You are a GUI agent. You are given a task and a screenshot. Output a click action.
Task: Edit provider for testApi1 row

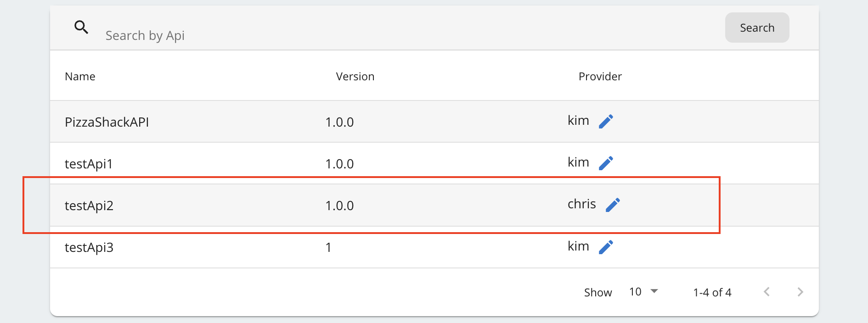606,163
